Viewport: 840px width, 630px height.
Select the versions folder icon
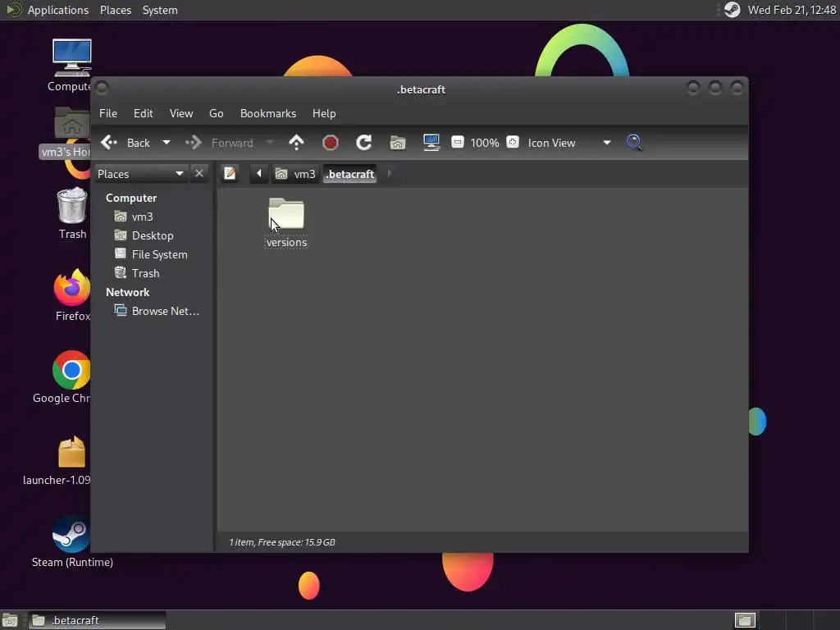(x=286, y=214)
